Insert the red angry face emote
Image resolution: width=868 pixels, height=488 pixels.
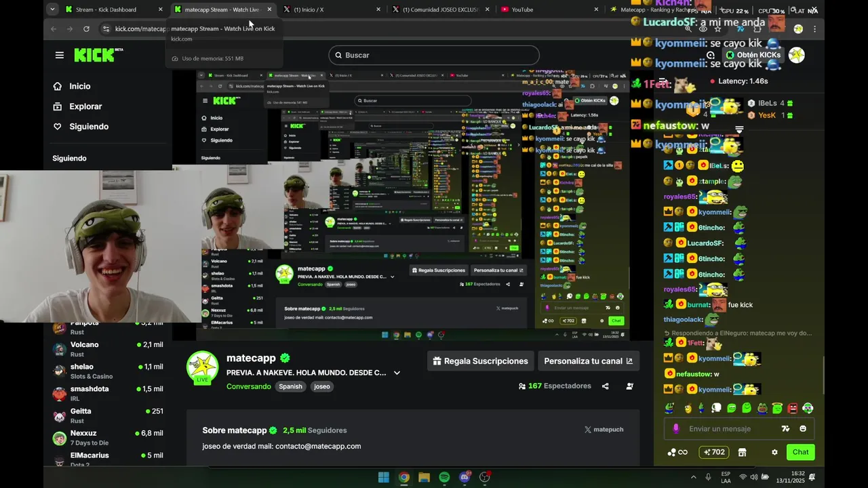tap(793, 408)
